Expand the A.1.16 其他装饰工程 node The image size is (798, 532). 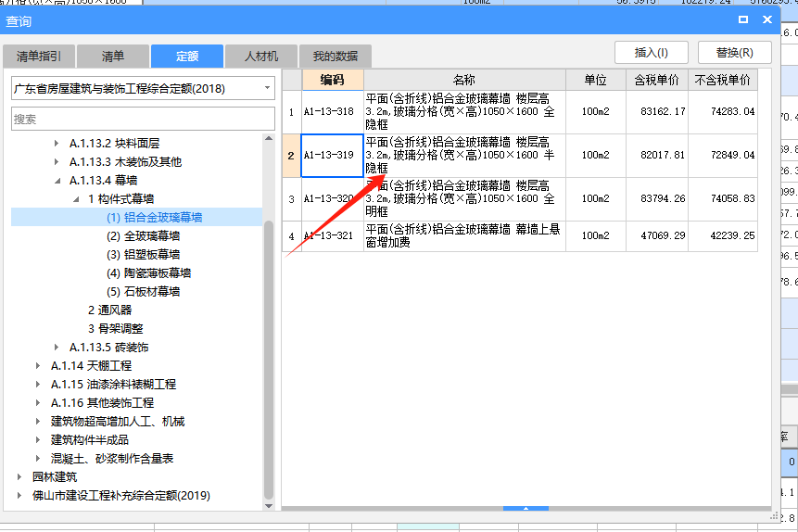[x=38, y=402]
